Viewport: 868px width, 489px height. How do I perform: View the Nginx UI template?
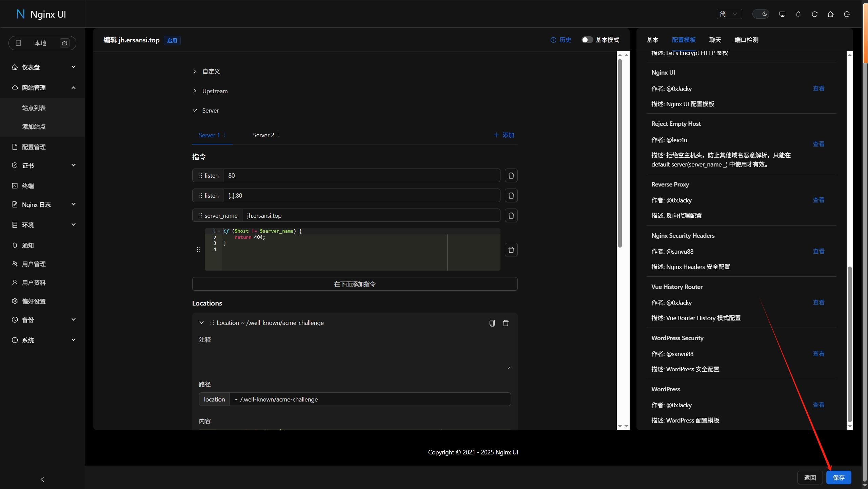(x=818, y=89)
